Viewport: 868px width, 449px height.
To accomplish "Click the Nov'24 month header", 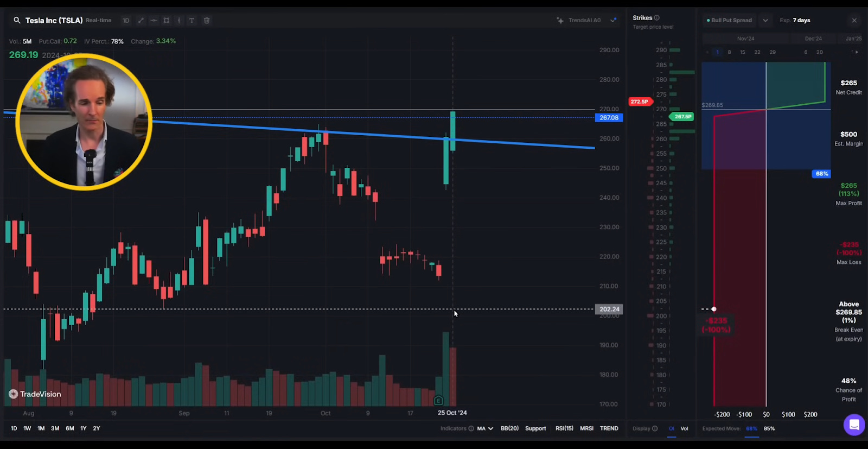I will coord(745,39).
